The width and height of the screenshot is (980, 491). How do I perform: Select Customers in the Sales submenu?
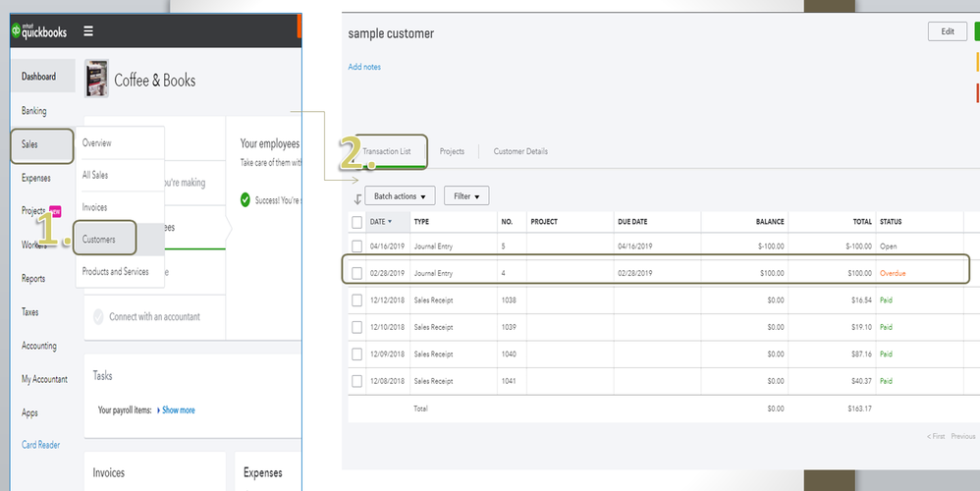pyautogui.click(x=99, y=240)
